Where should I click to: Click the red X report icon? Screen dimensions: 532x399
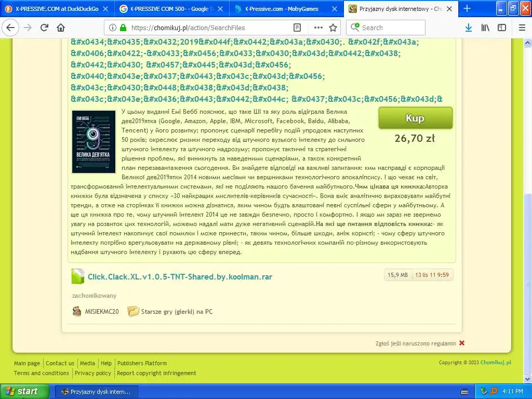click(x=462, y=343)
